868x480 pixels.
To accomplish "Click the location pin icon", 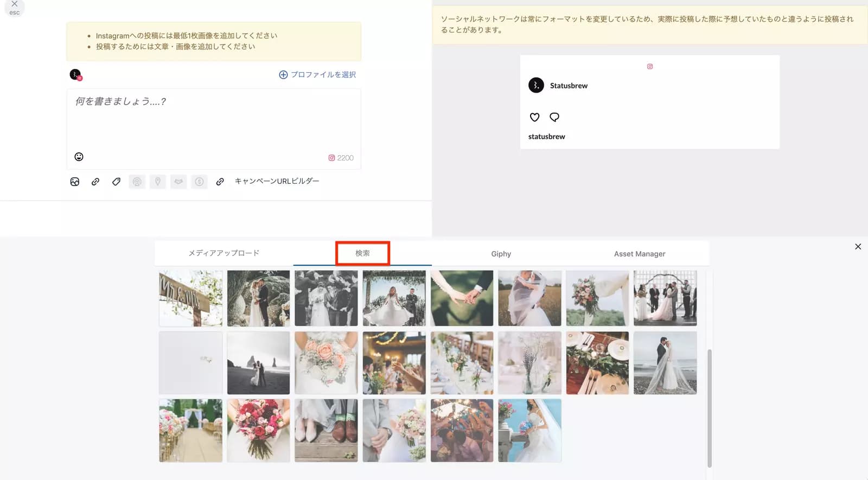I will point(158,182).
